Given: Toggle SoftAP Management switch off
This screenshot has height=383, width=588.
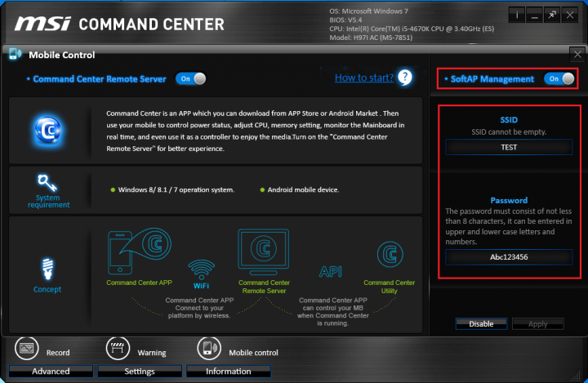Looking at the screenshot, I should [559, 78].
